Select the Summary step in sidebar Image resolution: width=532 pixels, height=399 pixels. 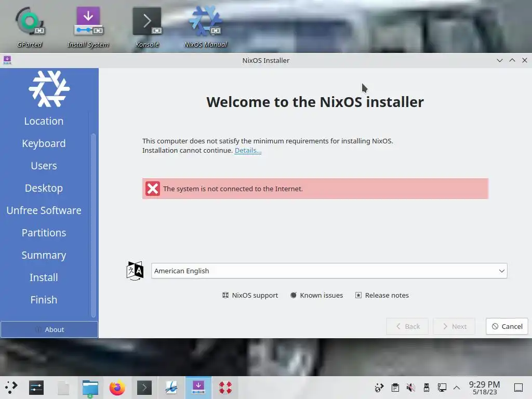44,256
